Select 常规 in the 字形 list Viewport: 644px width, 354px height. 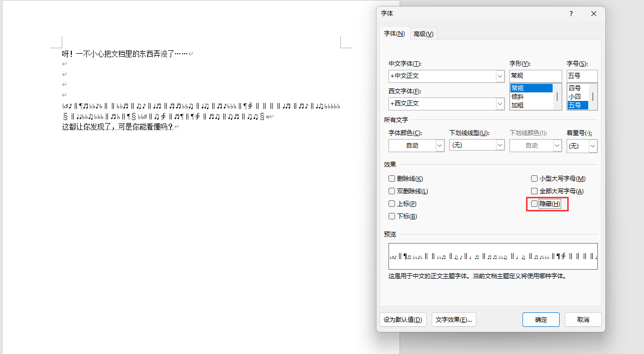click(x=531, y=88)
